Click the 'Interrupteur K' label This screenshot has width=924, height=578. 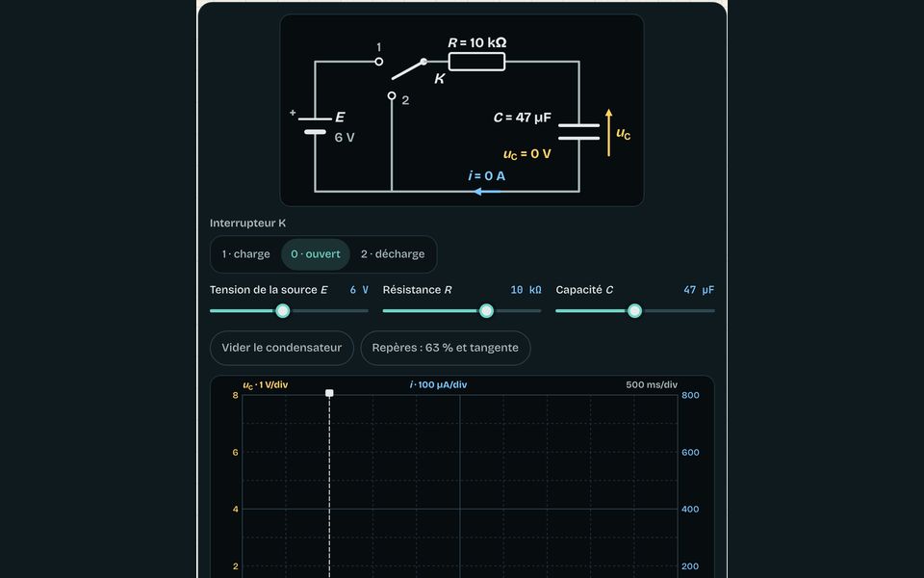[248, 223]
